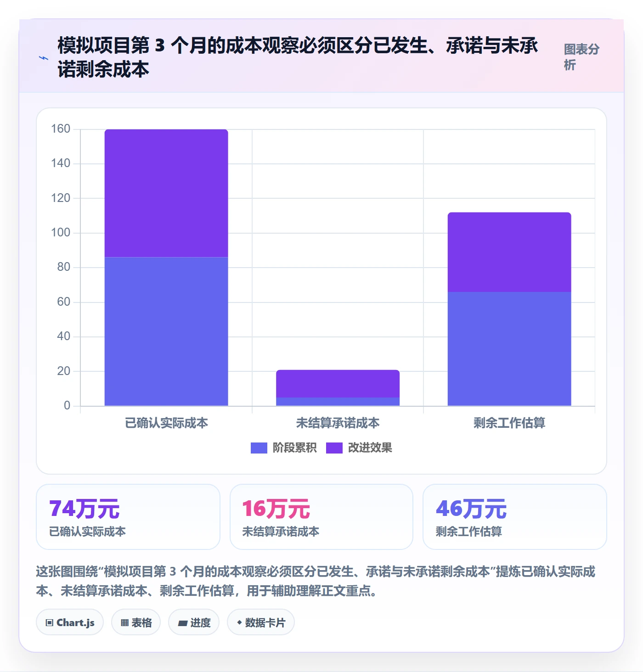
Task: Open the 16万元 data card
Action: coord(321,517)
